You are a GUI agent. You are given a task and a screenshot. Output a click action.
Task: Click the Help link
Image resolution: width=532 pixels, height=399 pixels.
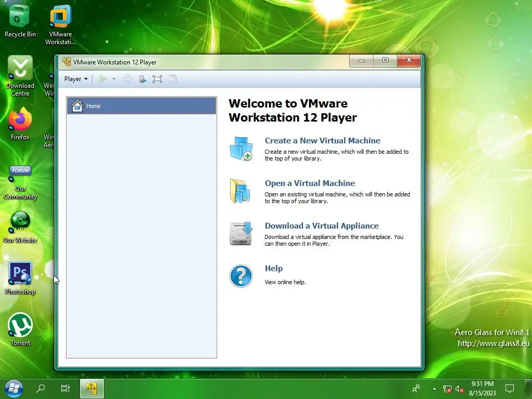pos(273,269)
